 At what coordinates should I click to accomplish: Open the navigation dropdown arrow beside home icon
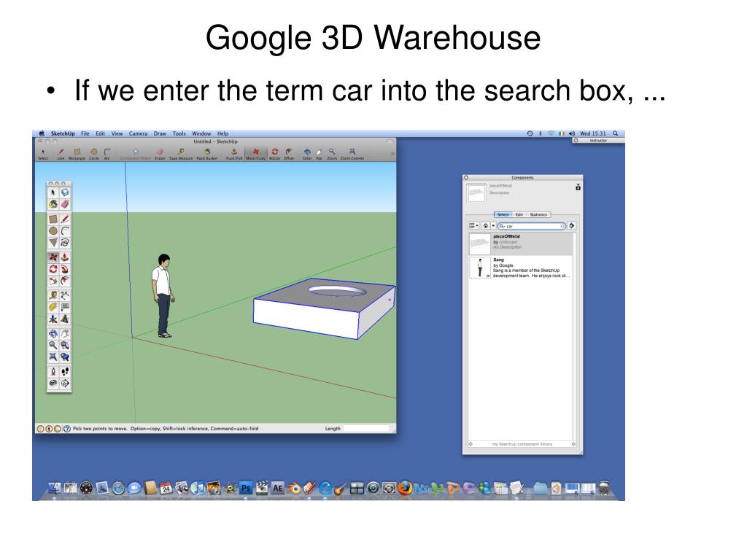(x=493, y=226)
